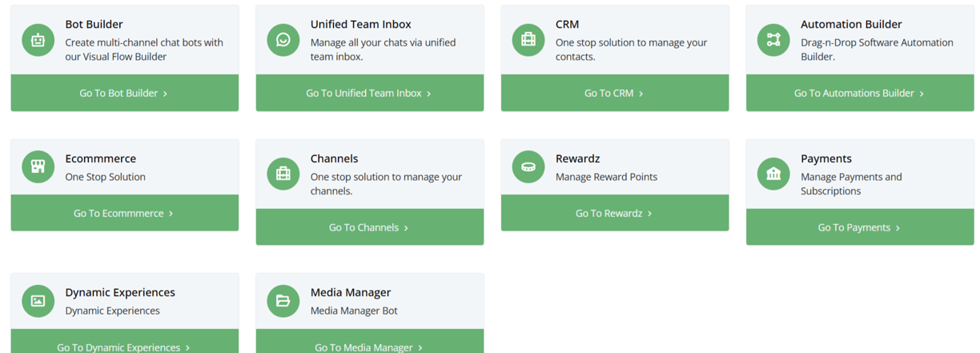Click the Channels suitcase icon

coord(283,174)
